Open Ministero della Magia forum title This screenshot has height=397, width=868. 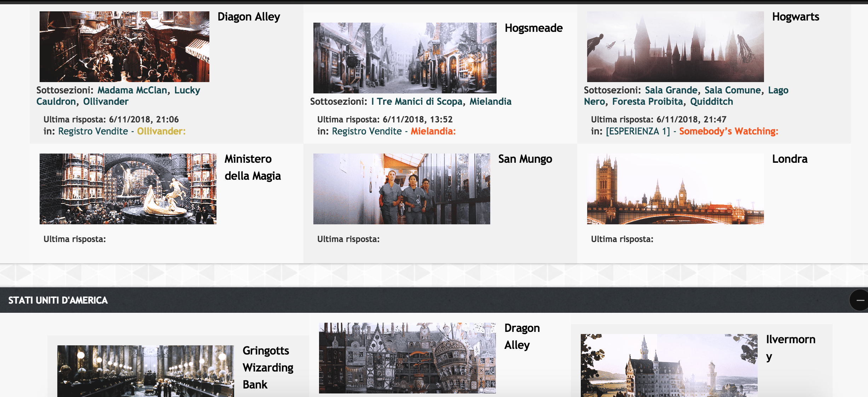253,167
